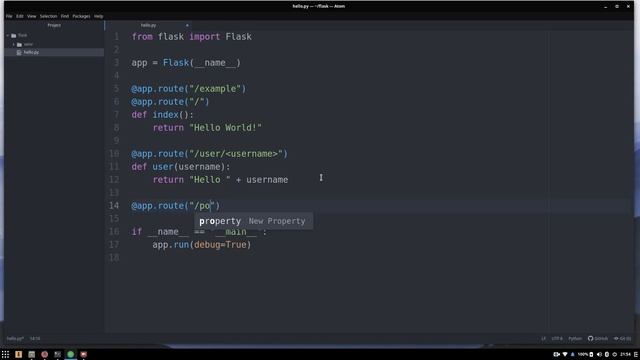The image size is (640, 360).
Task: Click the blue notification bell tray icon
Action: [x=572, y=354]
